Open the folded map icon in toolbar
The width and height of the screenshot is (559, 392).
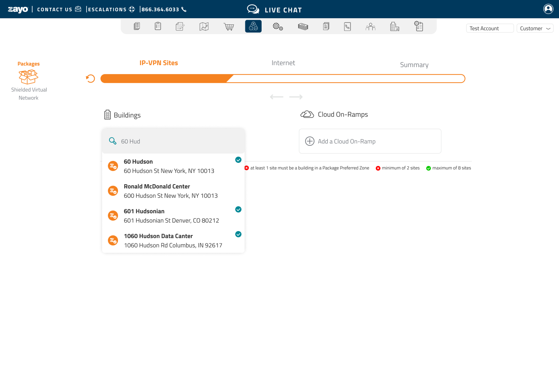pos(204,26)
